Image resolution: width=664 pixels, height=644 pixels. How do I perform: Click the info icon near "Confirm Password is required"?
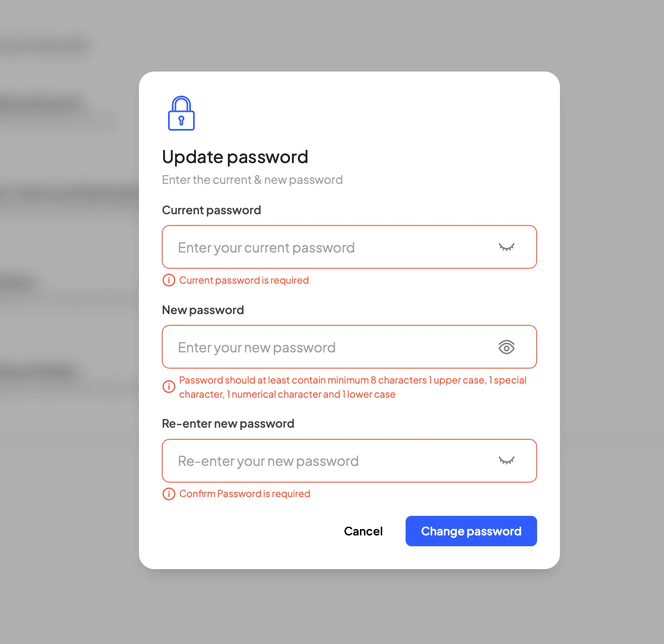[x=168, y=494]
